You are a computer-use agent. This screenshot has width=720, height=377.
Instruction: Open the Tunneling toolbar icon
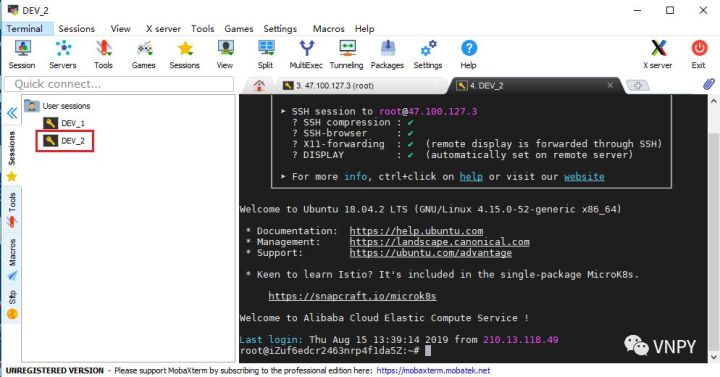pos(346,54)
